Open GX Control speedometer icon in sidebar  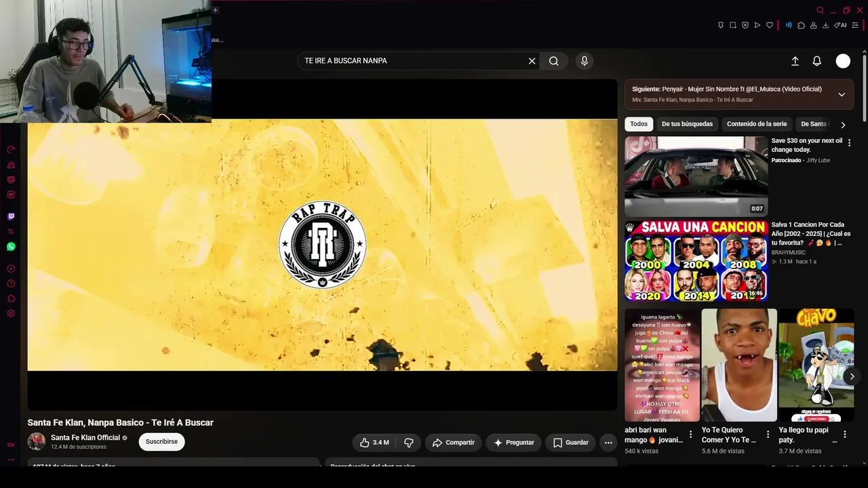[x=11, y=150]
